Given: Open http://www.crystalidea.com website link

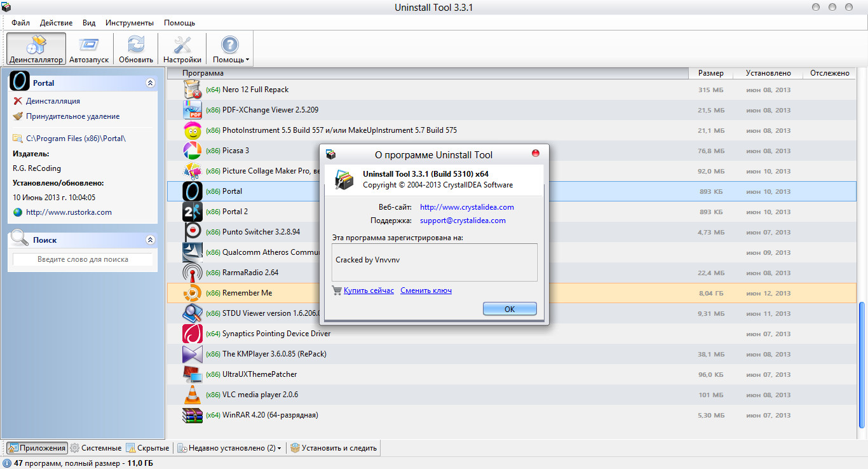Looking at the screenshot, I should tap(467, 207).
